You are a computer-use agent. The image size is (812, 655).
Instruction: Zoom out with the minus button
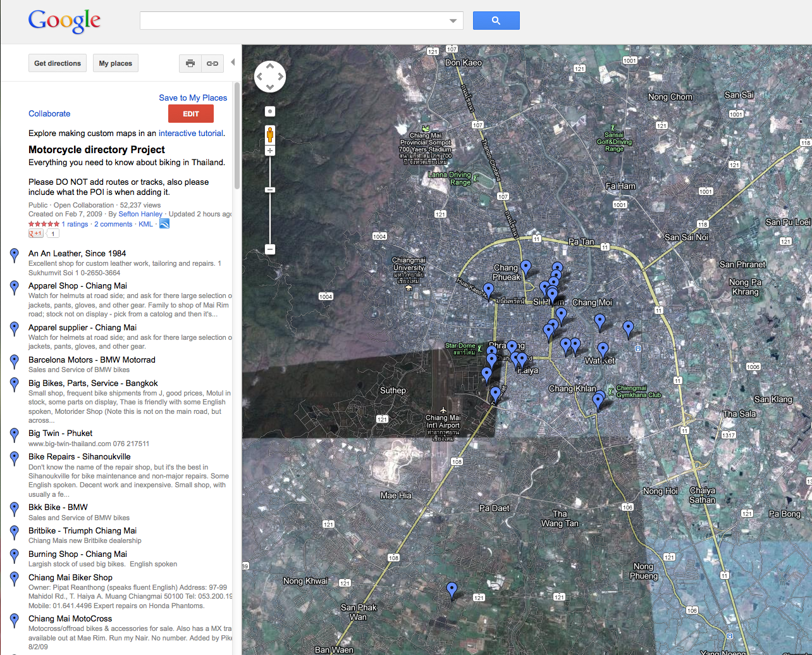point(270,249)
